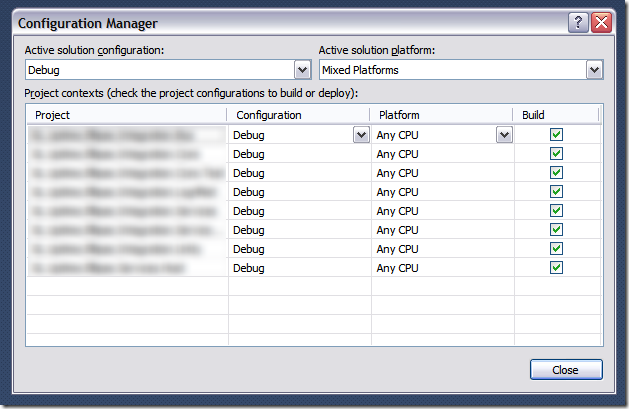Toggle Build checkbox in last project row

(x=556, y=268)
